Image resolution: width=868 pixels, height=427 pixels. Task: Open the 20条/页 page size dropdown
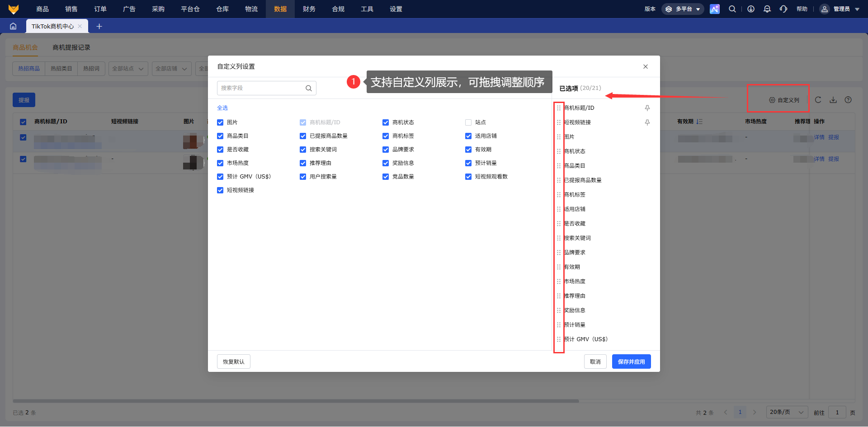point(788,412)
